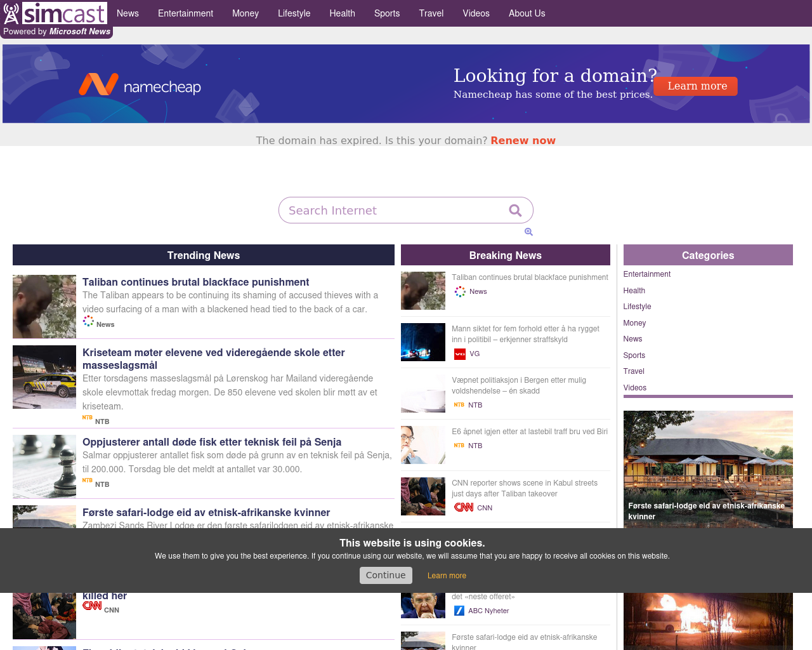Select Lifestyle in Categories list
812x650 pixels.
(637, 307)
